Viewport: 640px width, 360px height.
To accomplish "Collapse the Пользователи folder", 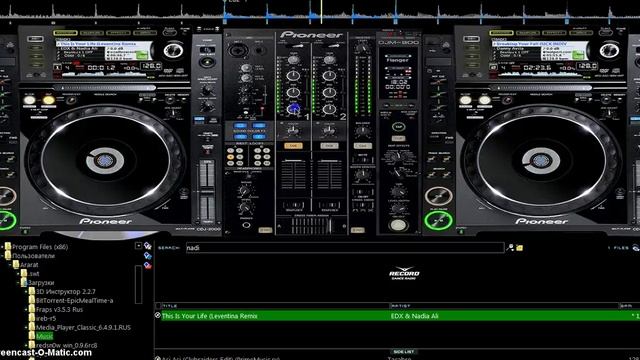I will 2,256.
